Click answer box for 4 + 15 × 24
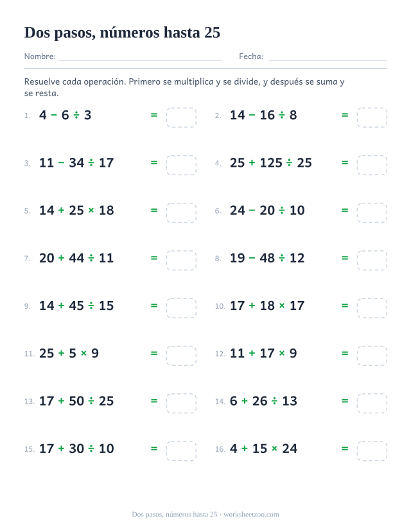Image resolution: width=411 pixels, height=532 pixels. pos(372,451)
